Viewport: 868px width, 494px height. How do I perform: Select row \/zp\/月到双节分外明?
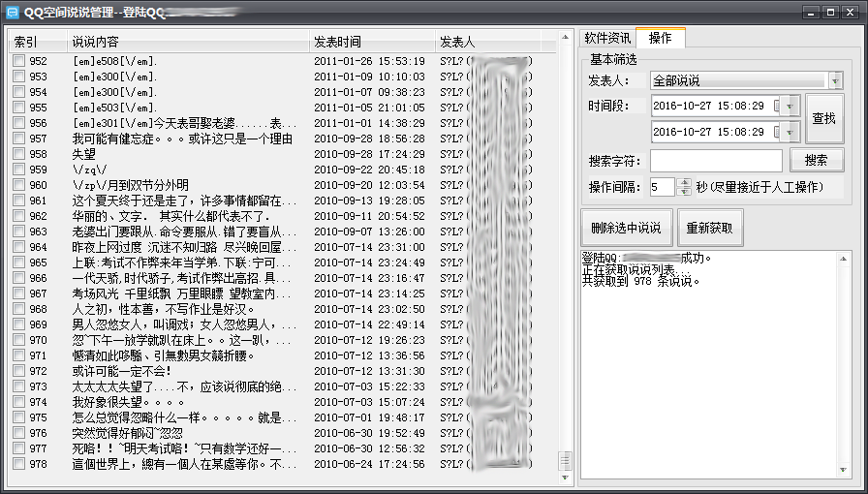pyautogui.click(x=283, y=185)
